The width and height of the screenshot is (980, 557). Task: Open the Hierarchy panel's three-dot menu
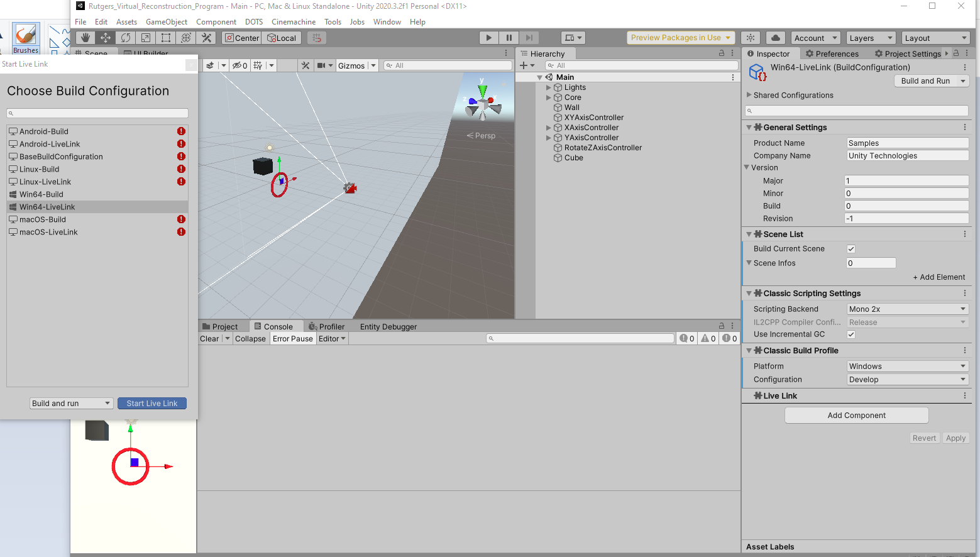732,53
